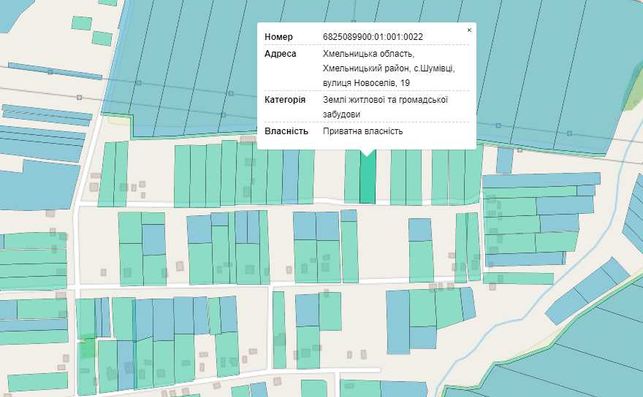Select the blue parcel in the upper green row
The height and width of the screenshot is (397, 643).
point(290,176)
